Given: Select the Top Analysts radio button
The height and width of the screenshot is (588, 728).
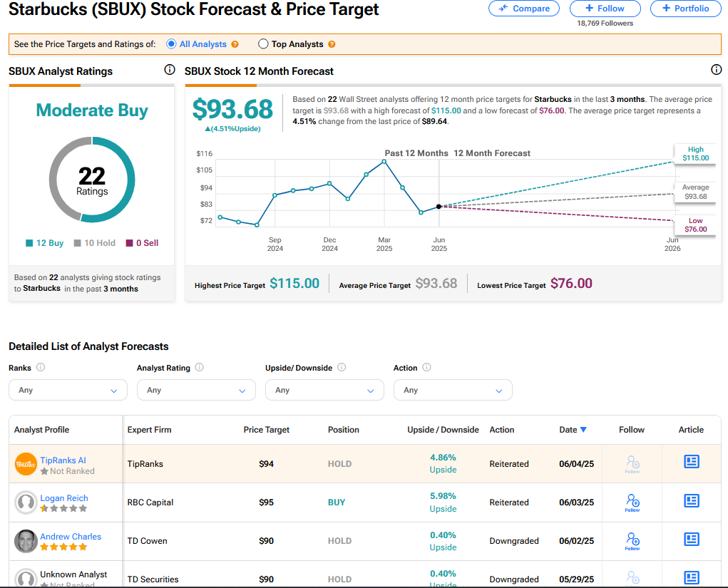Looking at the screenshot, I should [263, 43].
